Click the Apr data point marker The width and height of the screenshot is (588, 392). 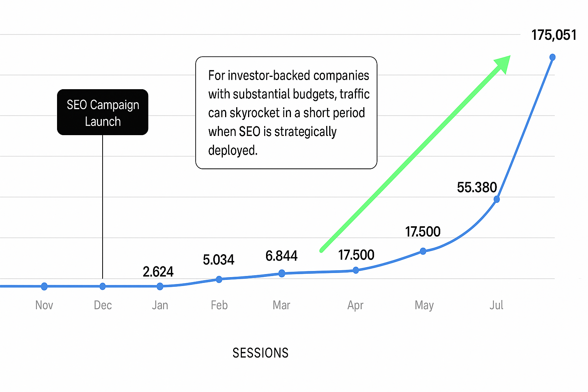[356, 270]
